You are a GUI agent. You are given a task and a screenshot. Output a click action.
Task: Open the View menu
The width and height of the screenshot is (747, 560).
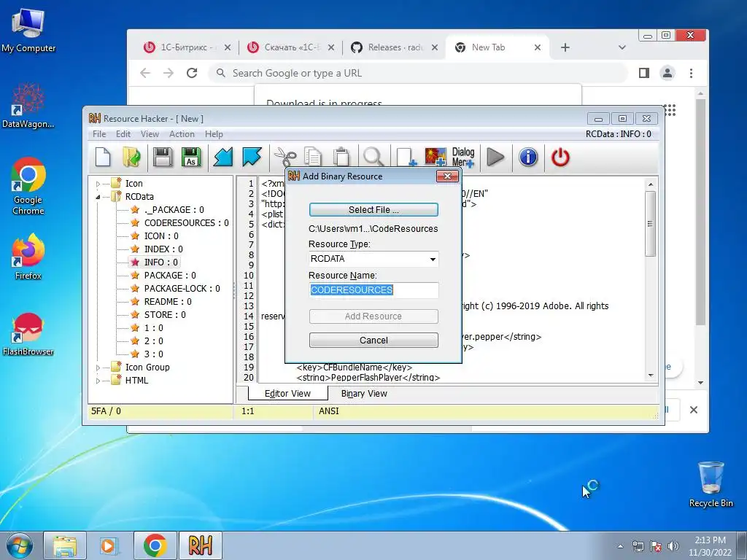[x=150, y=134]
